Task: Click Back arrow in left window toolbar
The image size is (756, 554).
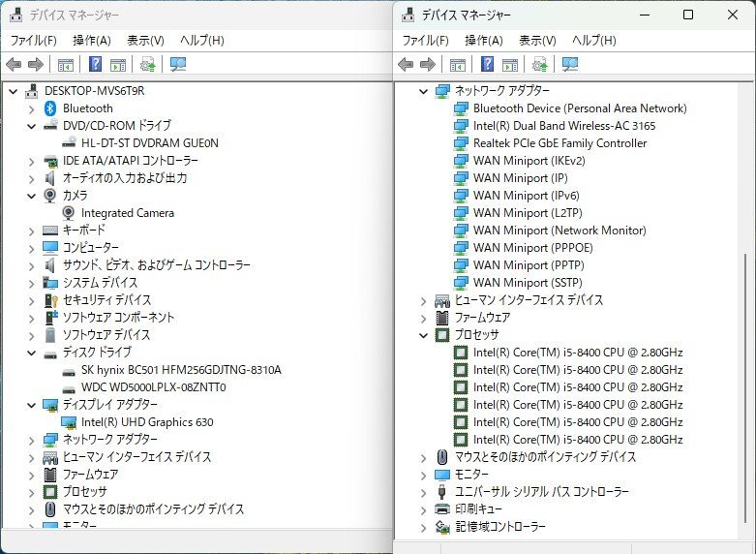Action: click(x=14, y=64)
